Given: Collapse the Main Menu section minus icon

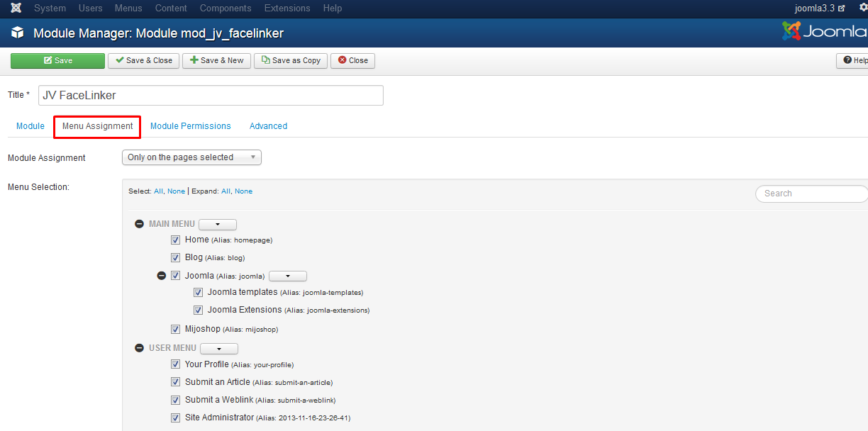Looking at the screenshot, I should click(139, 224).
